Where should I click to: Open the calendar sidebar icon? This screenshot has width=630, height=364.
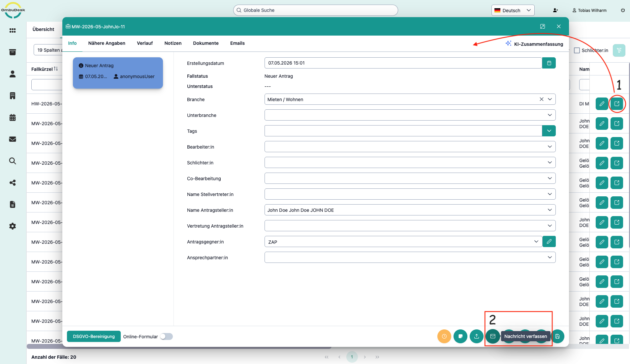(13, 117)
